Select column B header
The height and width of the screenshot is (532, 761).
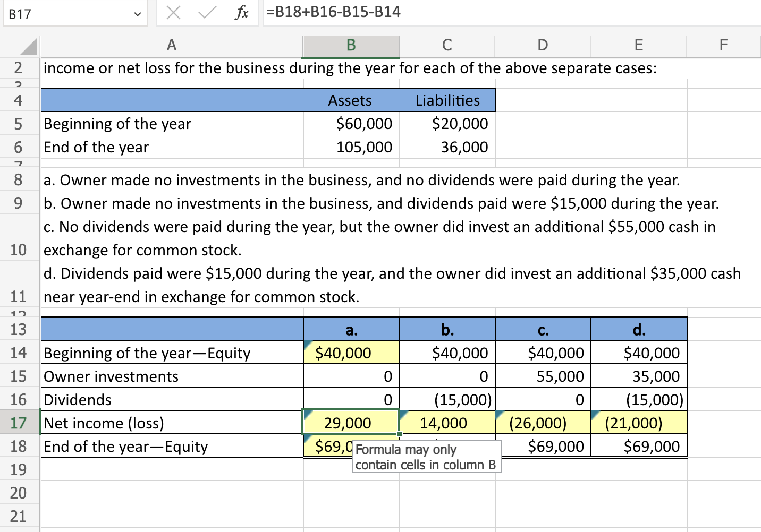tap(351, 46)
